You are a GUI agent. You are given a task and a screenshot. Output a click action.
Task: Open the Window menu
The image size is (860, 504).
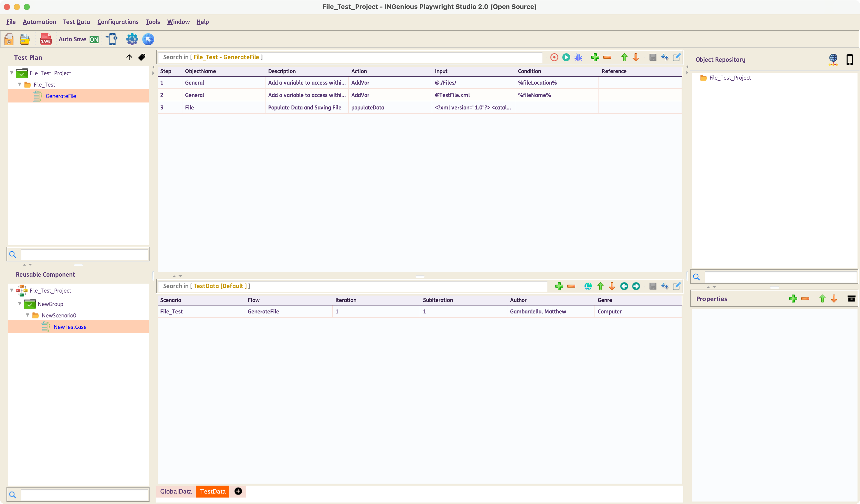coord(178,22)
